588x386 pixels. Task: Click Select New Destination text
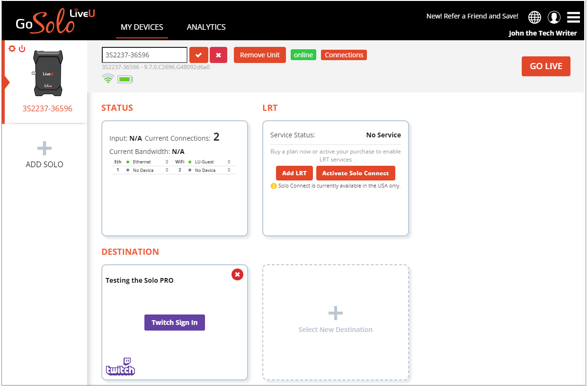click(336, 330)
